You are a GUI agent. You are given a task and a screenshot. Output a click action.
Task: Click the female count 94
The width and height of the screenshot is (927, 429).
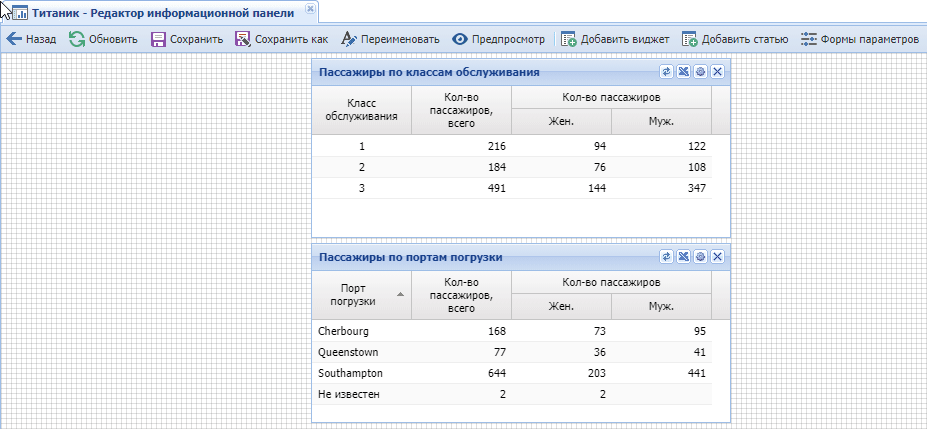click(600, 146)
